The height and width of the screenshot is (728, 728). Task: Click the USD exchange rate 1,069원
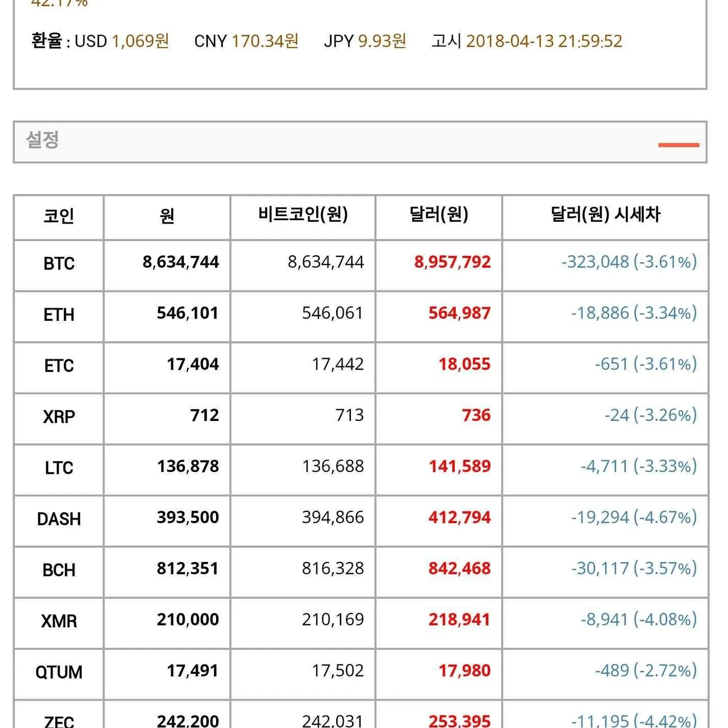pyautogui.click(x=140, y=41)
